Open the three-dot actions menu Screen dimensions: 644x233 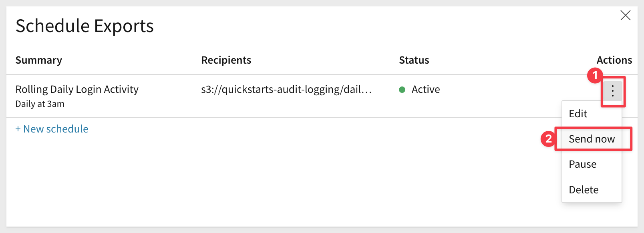[612, 91]
